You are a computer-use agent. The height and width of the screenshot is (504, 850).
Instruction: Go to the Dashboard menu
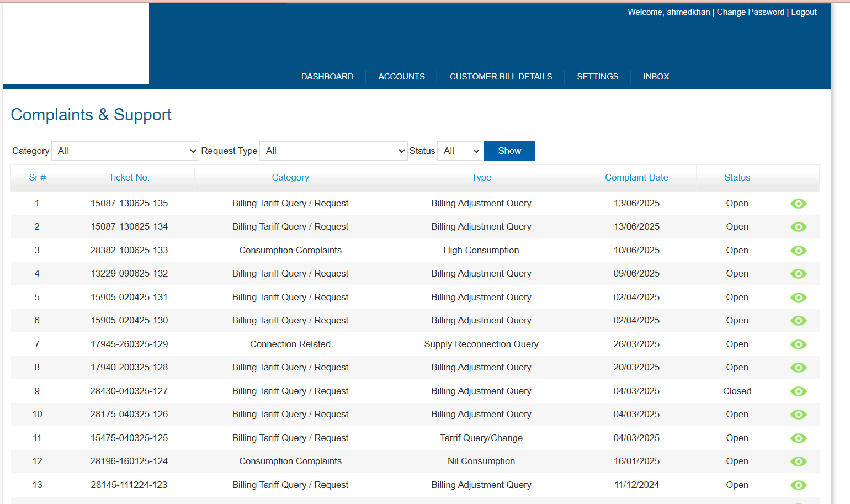[x=327, y=77]
